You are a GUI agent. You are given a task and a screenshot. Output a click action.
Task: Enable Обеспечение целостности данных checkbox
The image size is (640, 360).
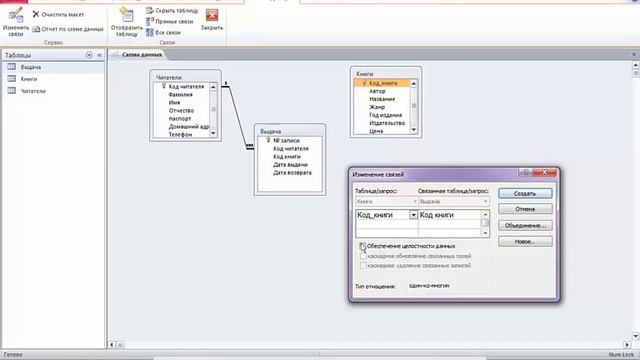click(363, 246)
